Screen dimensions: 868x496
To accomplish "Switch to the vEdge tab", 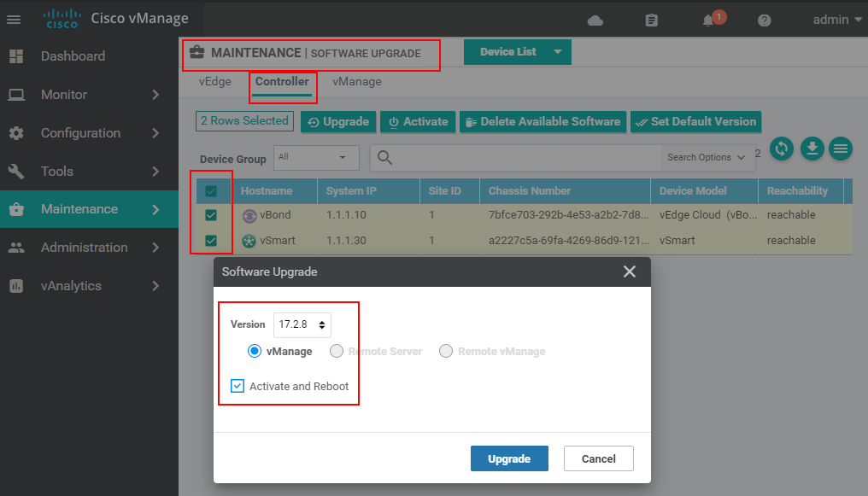I will click(x=214, y=81).
